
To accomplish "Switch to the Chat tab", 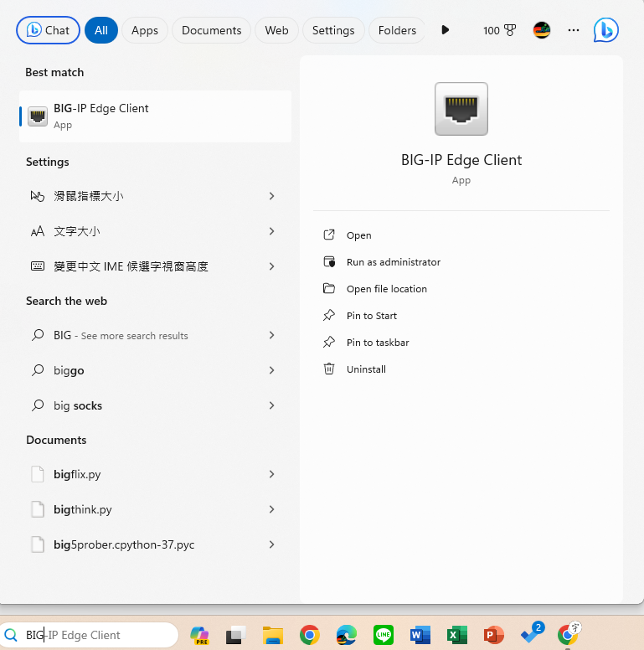I will click(x=48, y=30).
